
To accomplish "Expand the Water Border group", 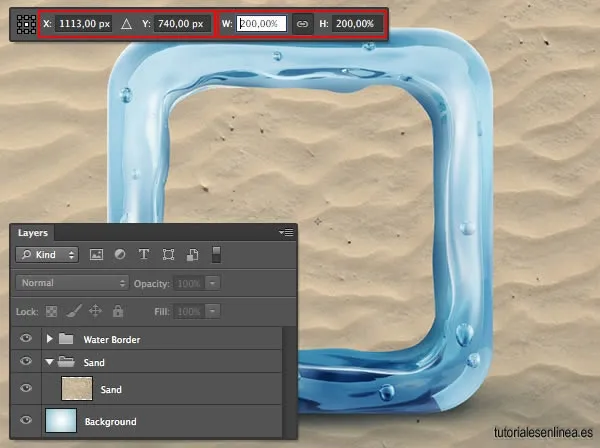I will pos(49,339).
